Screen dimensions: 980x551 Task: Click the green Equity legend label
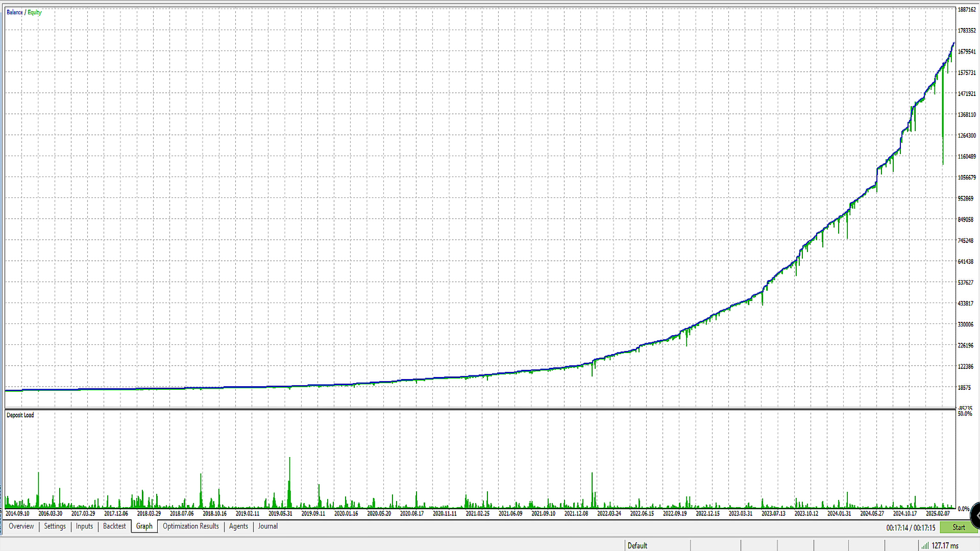[x=35, y=12]
